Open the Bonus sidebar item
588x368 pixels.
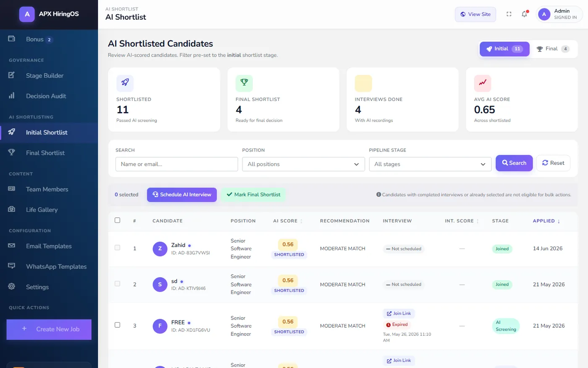click(x=49, y=39)
